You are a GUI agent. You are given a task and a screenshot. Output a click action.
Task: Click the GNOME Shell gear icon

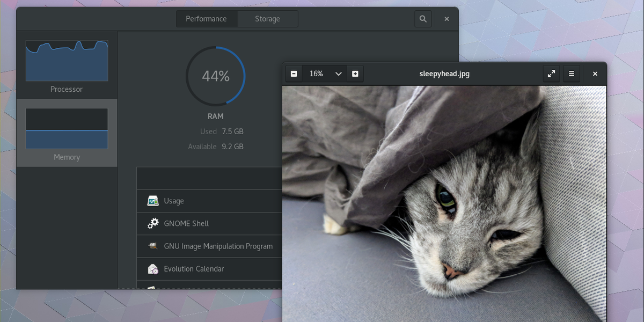click(x=152, y=223)
